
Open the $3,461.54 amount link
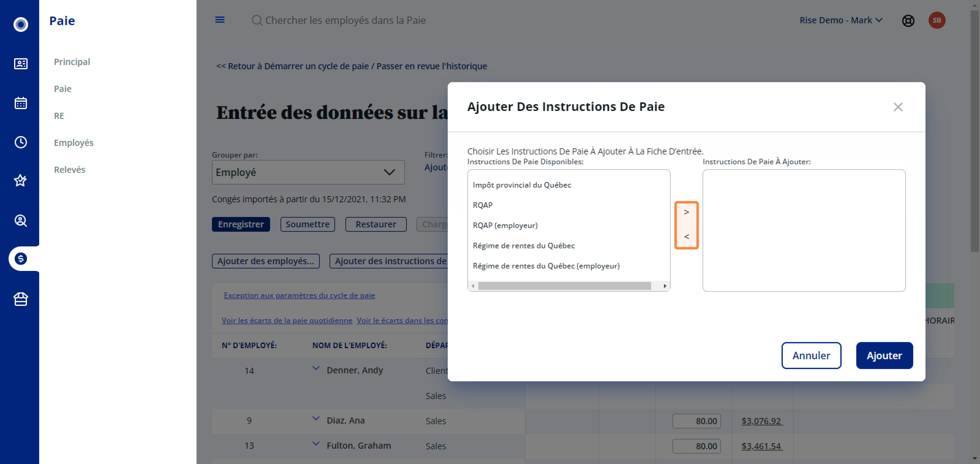(762, 446)
